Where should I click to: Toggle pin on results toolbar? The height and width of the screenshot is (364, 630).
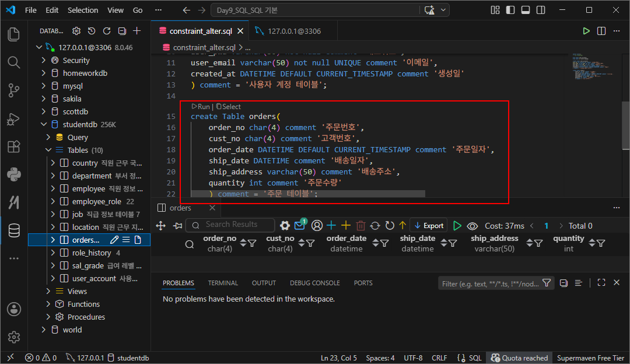177,226
